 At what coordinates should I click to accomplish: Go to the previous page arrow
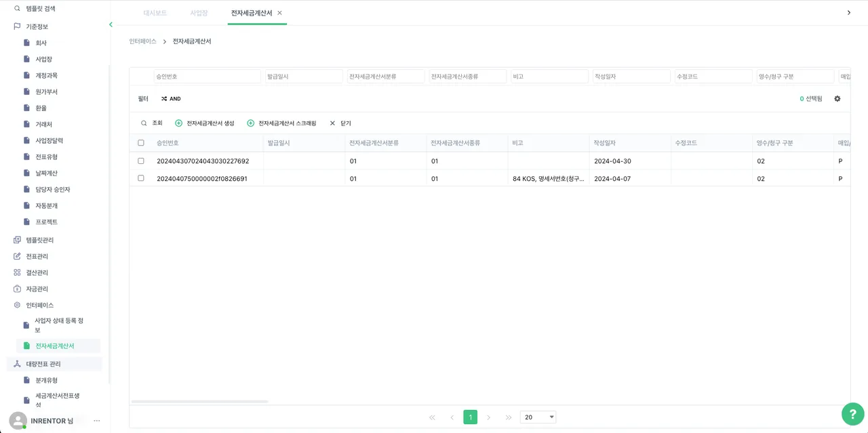(452, 417)
